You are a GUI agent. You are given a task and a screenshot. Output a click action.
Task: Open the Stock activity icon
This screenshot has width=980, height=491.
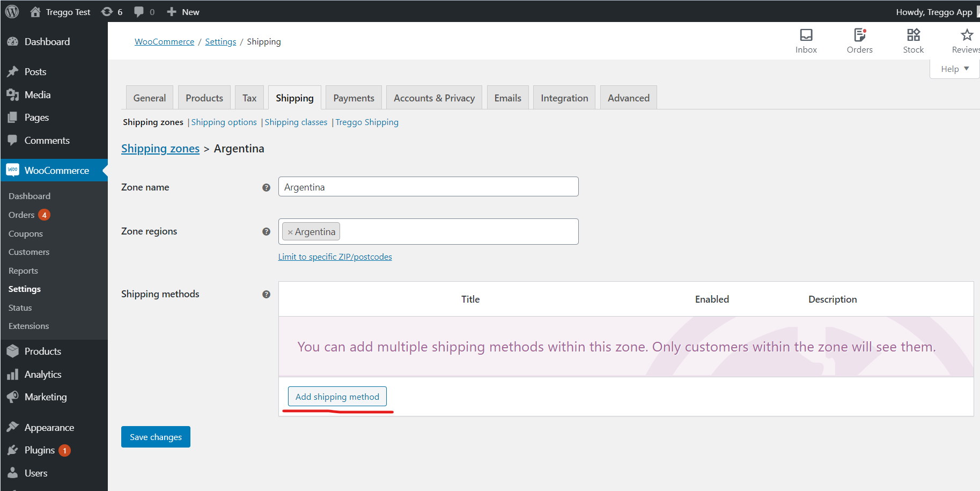click(913, 35)
